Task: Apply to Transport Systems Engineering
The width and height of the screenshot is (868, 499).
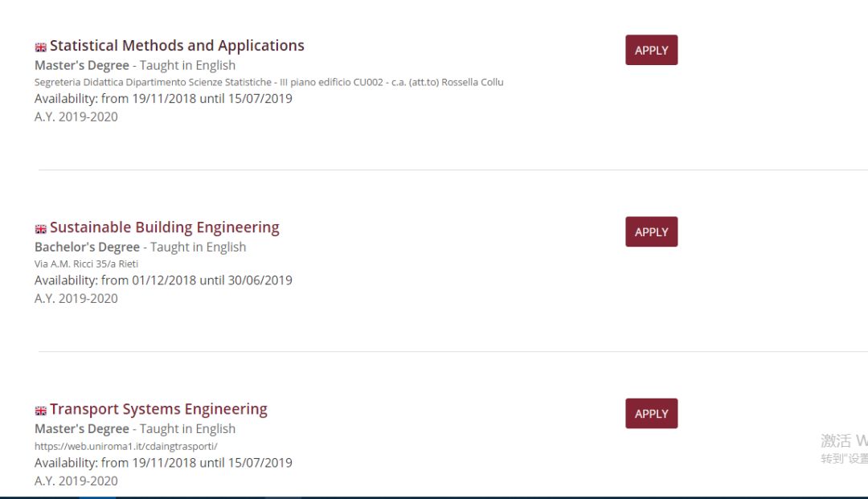Action: pos(651,413)
